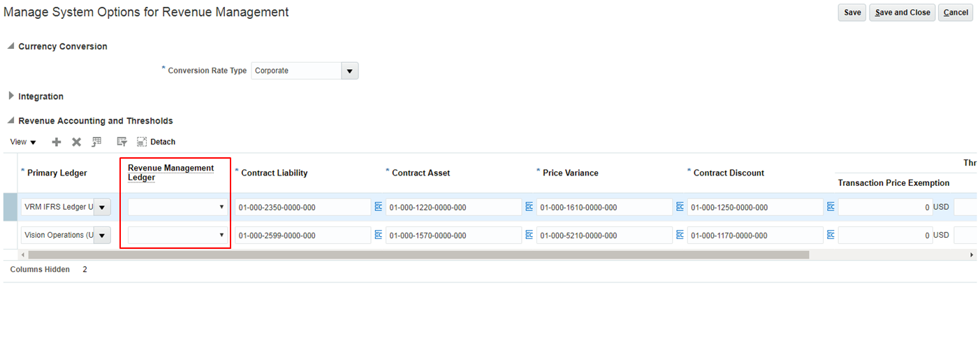The image size is (980, 339).
Task: Open VRM IFRS Ledger primary ledger dropdown
Action: pyautogui.click(x=103, y=207)
